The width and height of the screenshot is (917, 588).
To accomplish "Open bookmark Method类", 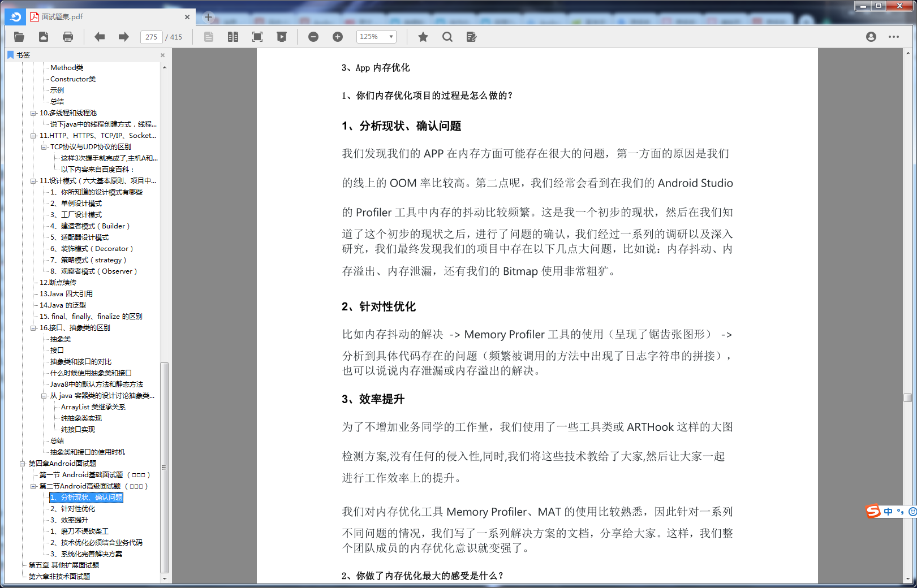I will pyautogui.click(x=67, y=68).
